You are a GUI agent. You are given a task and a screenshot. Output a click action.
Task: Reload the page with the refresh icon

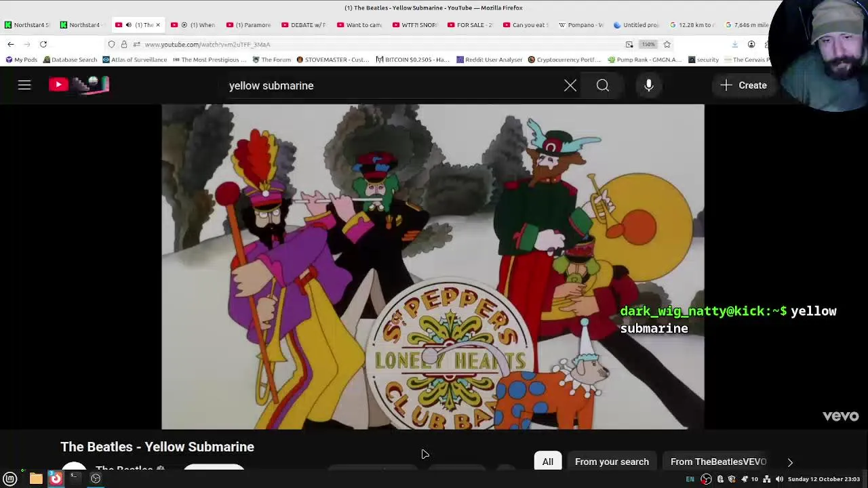click(x=43, y=44)
